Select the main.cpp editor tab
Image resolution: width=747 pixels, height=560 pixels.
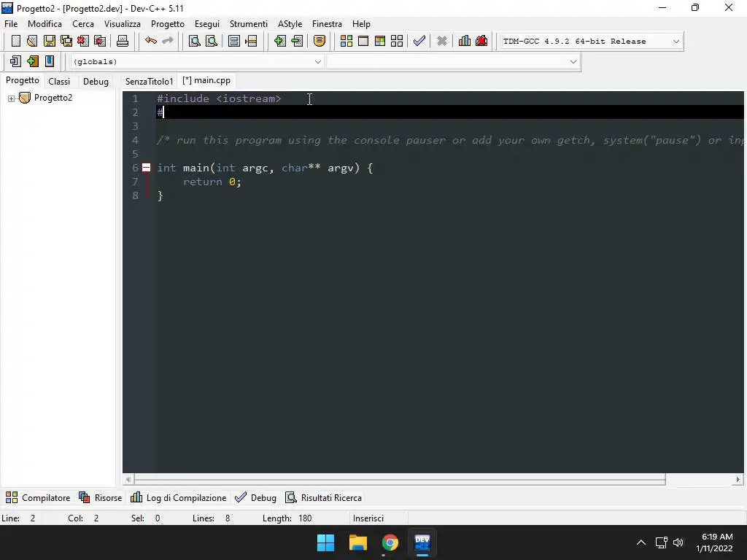[x=206, y=80]
